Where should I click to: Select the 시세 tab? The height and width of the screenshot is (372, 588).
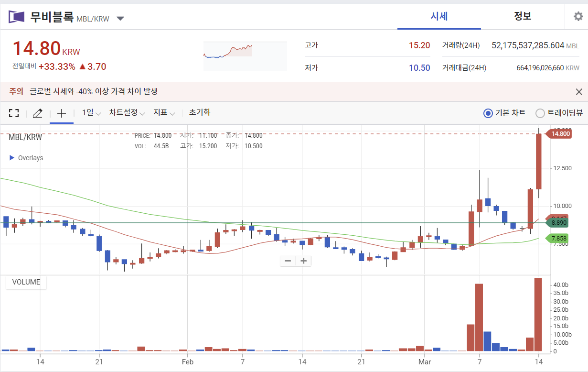click(x=438, y=16)
